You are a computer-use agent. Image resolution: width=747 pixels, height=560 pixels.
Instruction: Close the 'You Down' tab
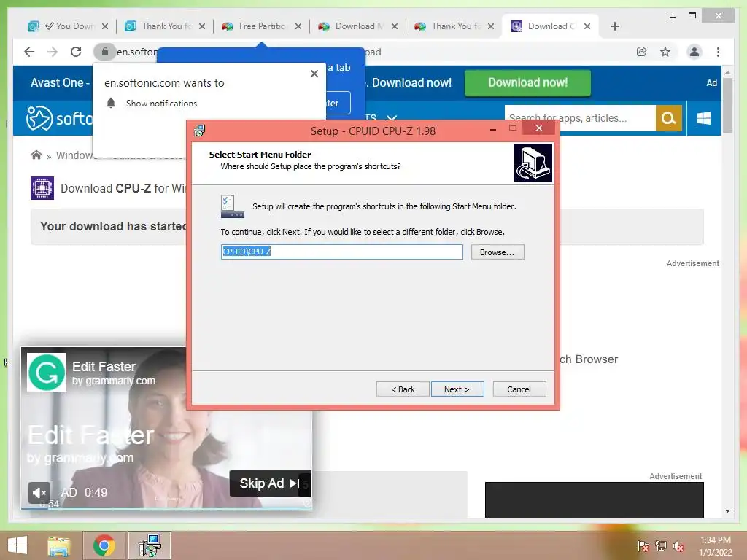point(105,26)
